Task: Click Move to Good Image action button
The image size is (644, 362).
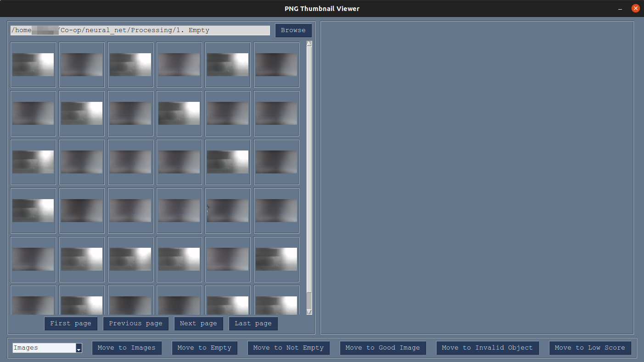Action: pos(382,348)
